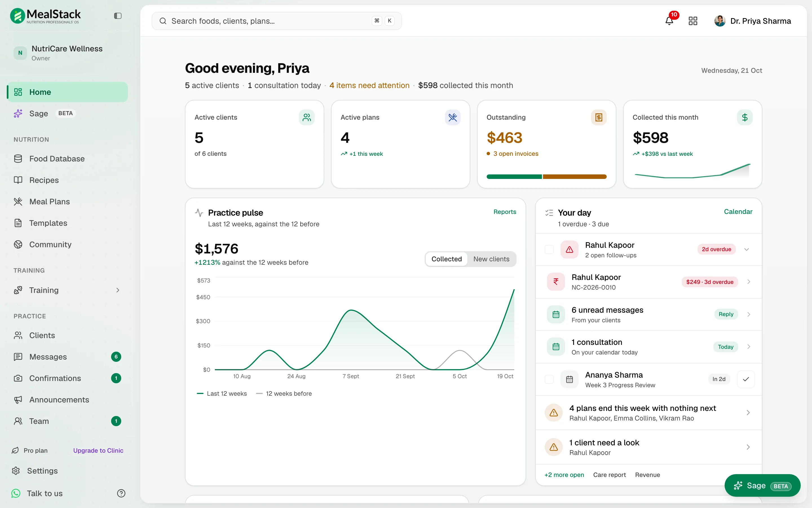Viewport: 812px width, 508px height.
Task: Click the Practice pulse activity icon
Action: point(199,213)
